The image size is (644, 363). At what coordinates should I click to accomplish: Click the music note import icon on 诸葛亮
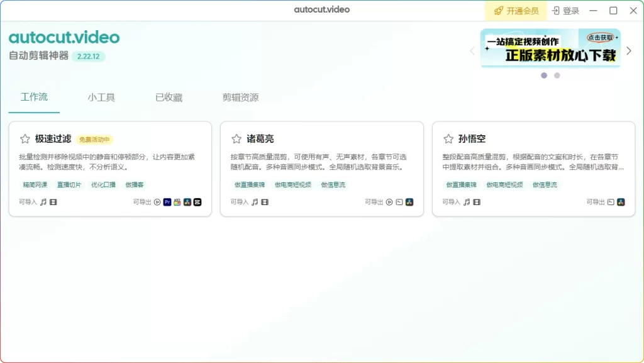(255, 202)
